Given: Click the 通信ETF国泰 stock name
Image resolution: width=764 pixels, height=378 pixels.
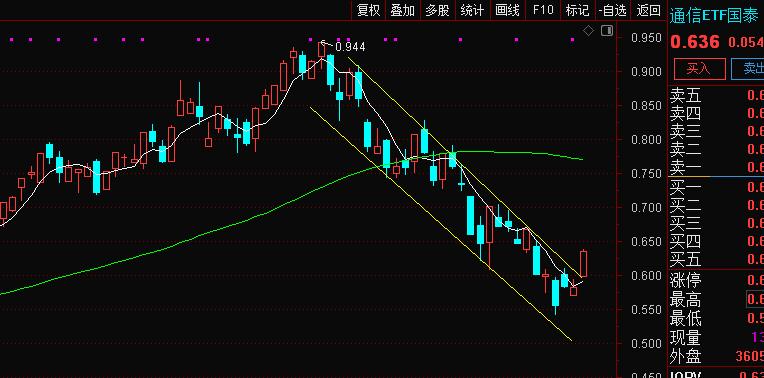Looking at the screenshot, I should click(714, 16).
